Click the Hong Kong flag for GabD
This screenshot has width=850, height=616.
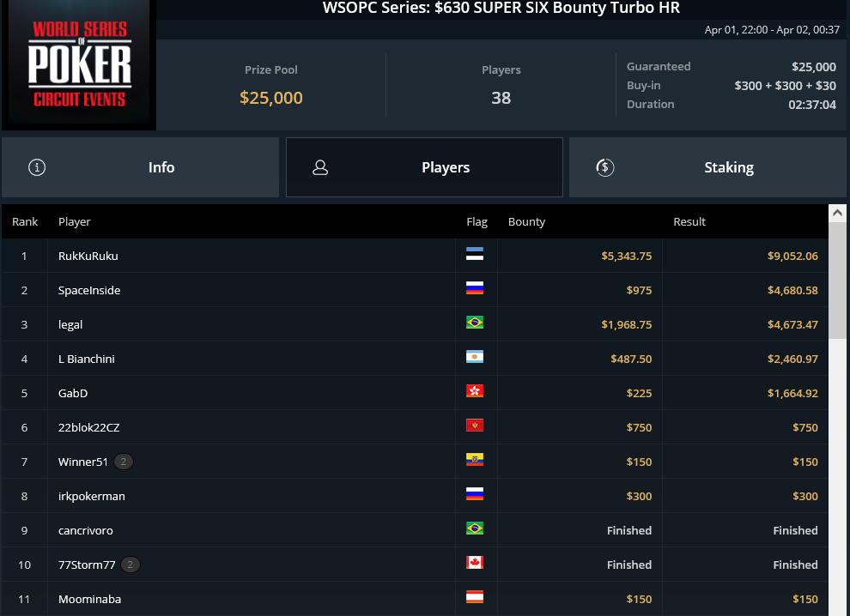474,390
